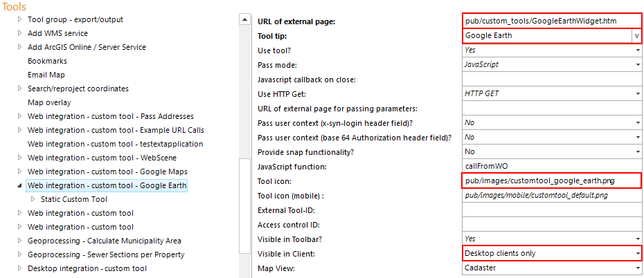The height and width of the screenshot is (278, 644).
Task: Open the Use HTTP Get dropdown
Action: 638,94
